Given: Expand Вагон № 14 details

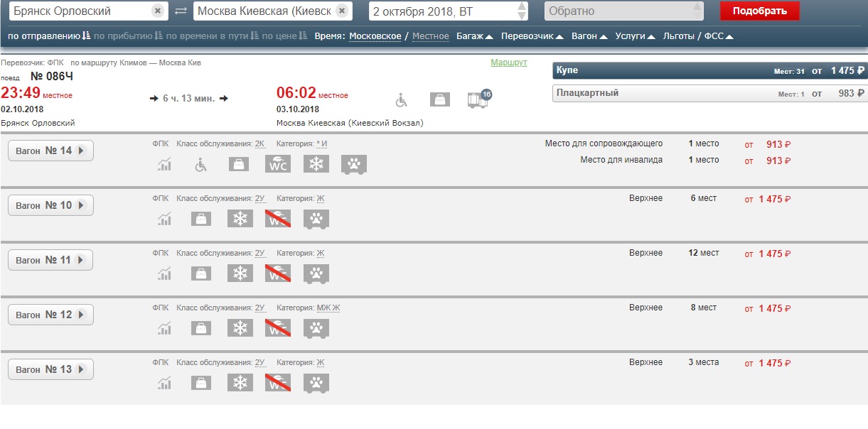Looking at the screenshot, I should 50,151.
